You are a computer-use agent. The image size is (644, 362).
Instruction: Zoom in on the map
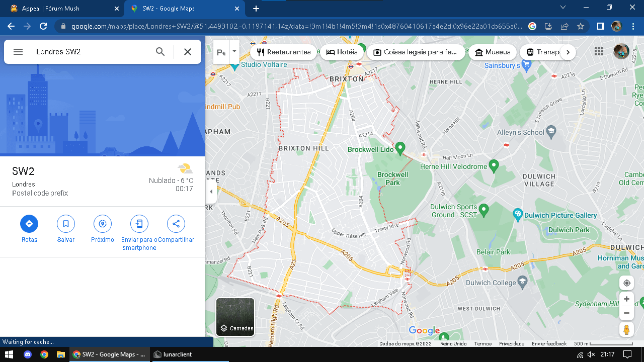[626, 299]
